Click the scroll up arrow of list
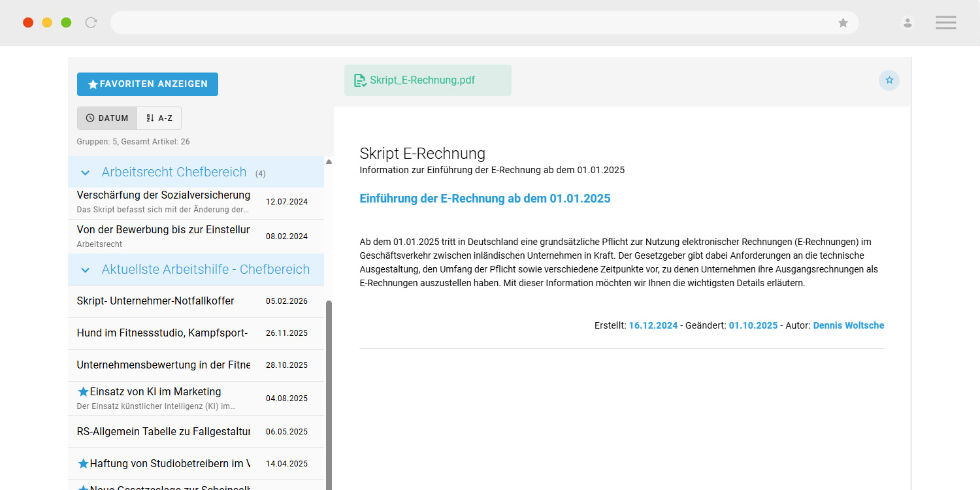980x490 pixels. (329, 161)
